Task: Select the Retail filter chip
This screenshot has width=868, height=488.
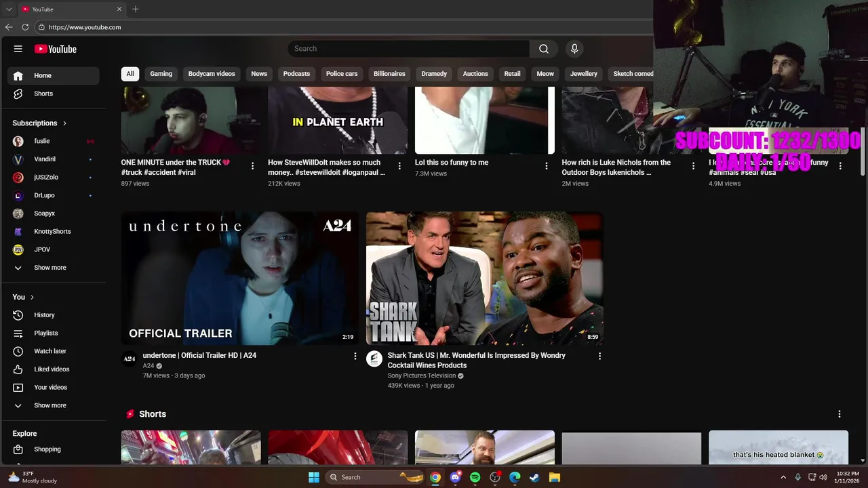Action: 513,74
